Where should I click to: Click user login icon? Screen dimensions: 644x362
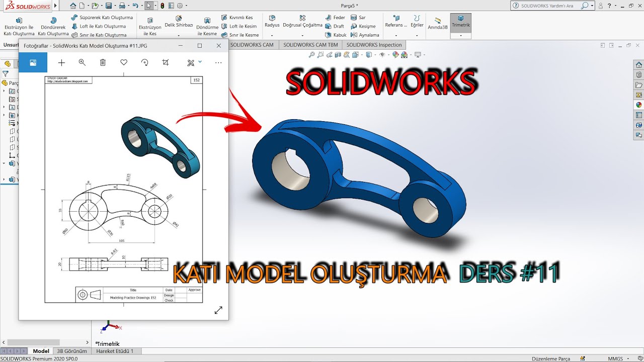[600, 6]
